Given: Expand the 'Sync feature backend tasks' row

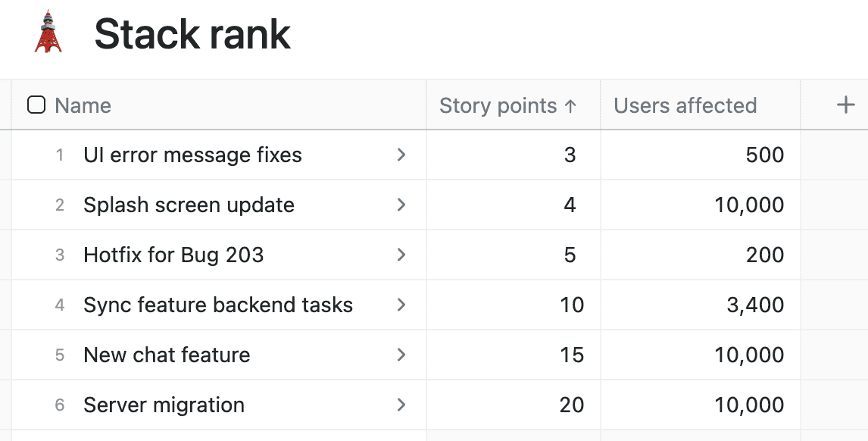Looking at the screenshot, I should tap(402, 305).
